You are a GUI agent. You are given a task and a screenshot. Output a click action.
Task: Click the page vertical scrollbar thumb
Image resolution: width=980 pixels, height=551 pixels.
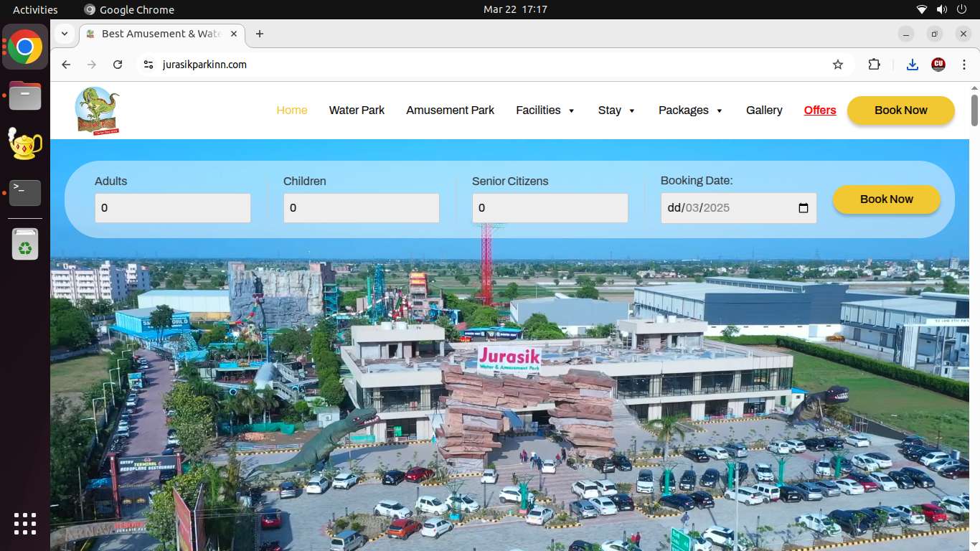(x=974, y=109)
